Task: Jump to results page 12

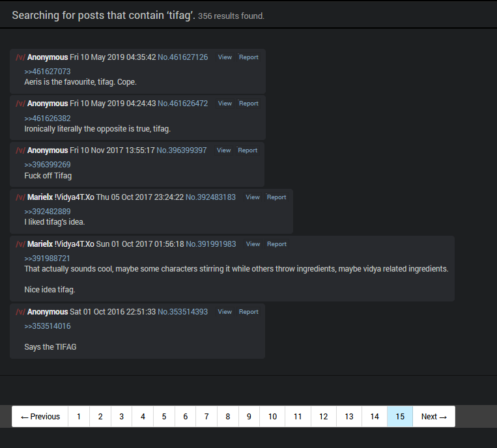Action: point(323,417)
